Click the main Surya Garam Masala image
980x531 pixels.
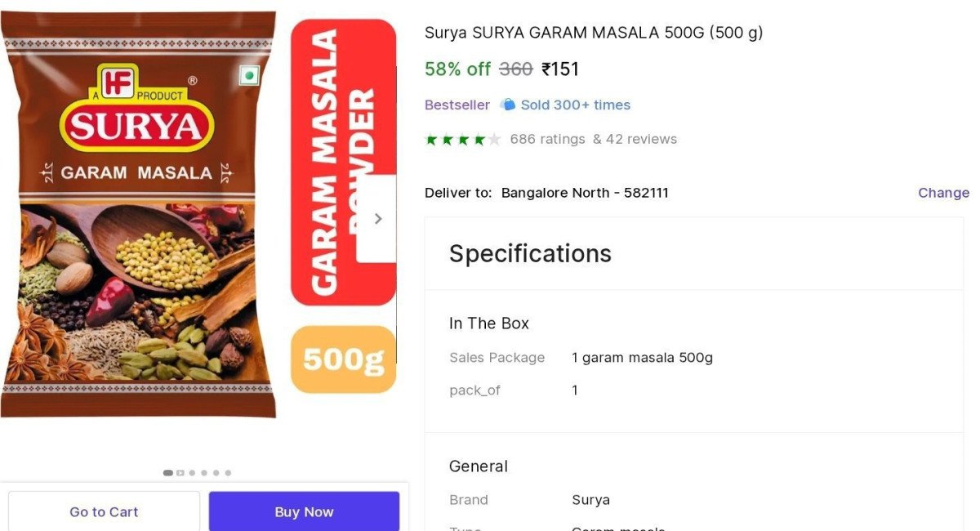pos(139,214)
